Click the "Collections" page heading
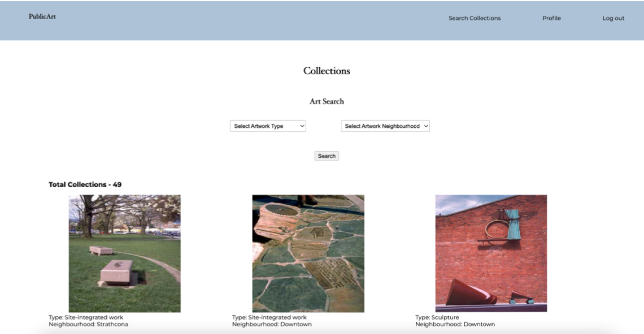This screenshot has height=334, width=644. point(327,71)
